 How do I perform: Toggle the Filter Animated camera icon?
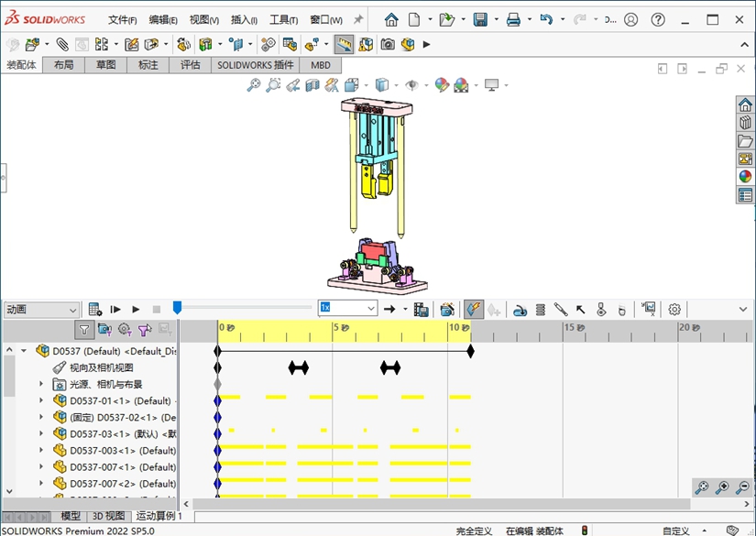pos(104,330)
